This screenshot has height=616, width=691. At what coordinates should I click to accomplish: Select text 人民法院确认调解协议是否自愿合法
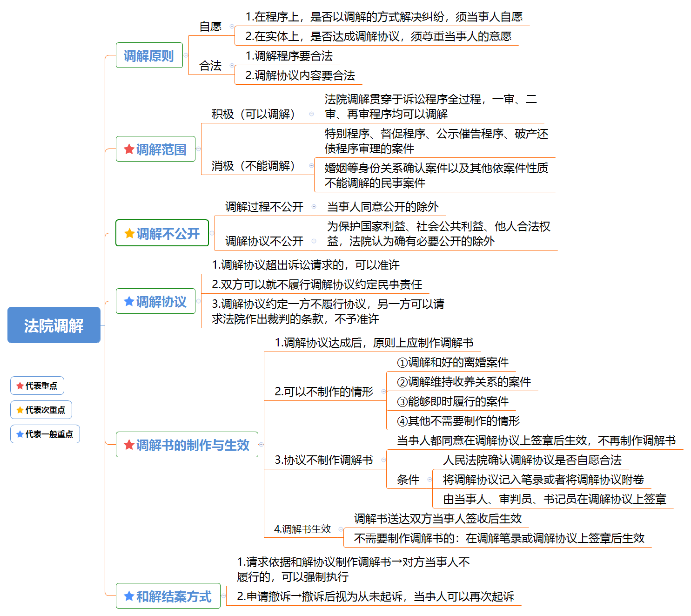(532, 460)
